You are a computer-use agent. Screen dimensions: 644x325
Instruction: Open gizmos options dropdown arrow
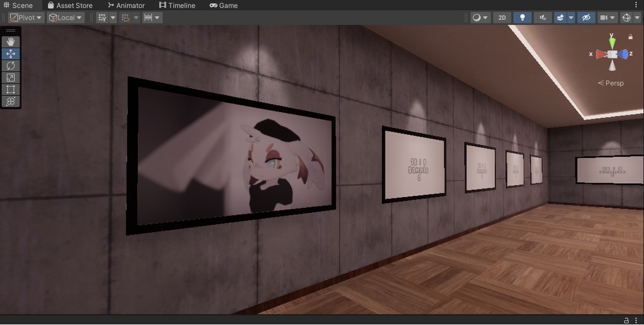(637, 18)
